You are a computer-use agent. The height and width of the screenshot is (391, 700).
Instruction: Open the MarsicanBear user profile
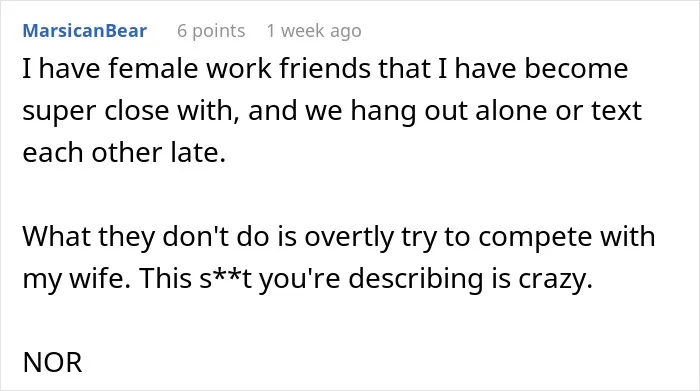pos(84,31)
